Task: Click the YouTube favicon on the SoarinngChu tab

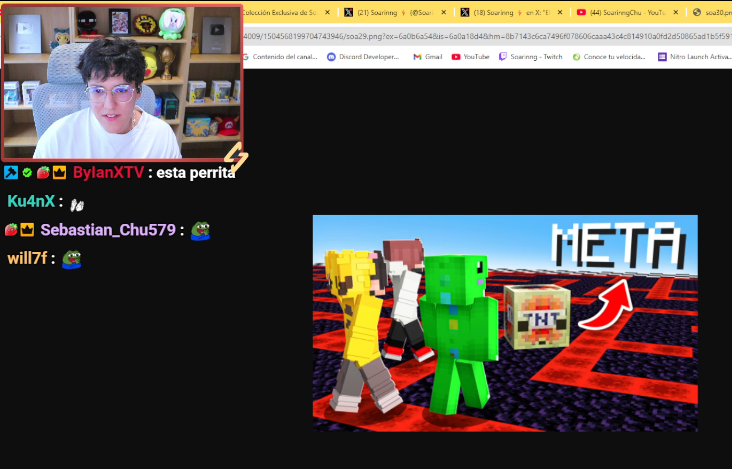Action: pyautogui.click(x=581, y=13)
